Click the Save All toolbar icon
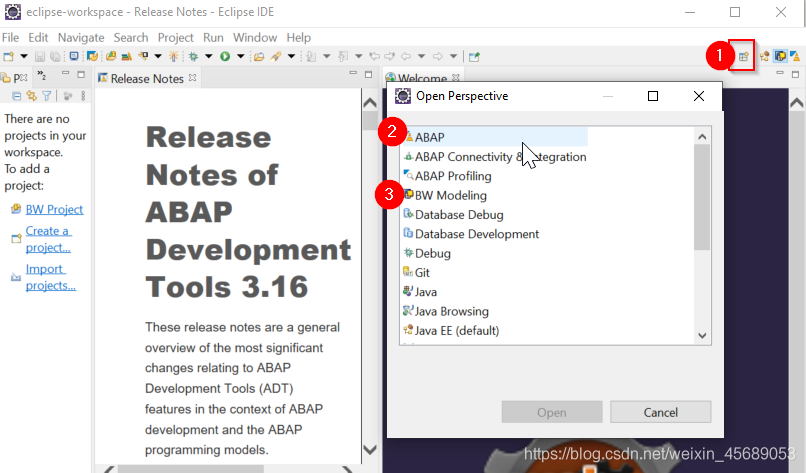 tap(55, 57)
